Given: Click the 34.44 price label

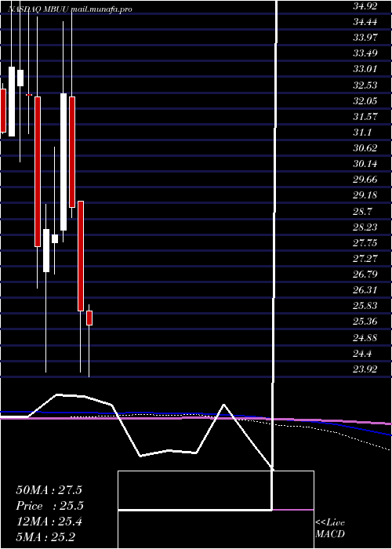Looking at the screenshot, I should click(365, 22).
